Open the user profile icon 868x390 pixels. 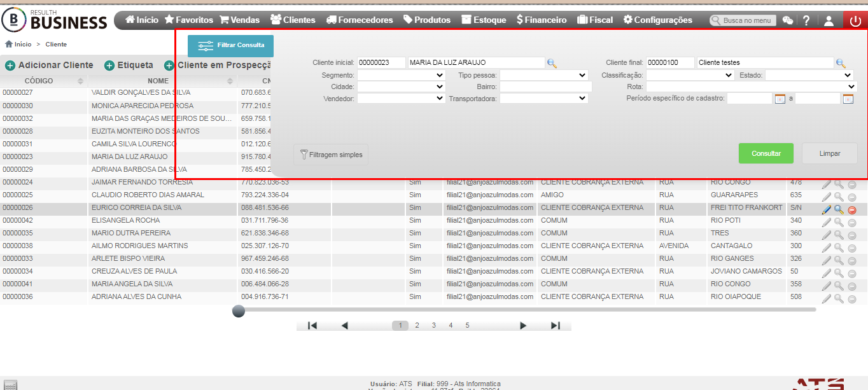click(829, 20)
